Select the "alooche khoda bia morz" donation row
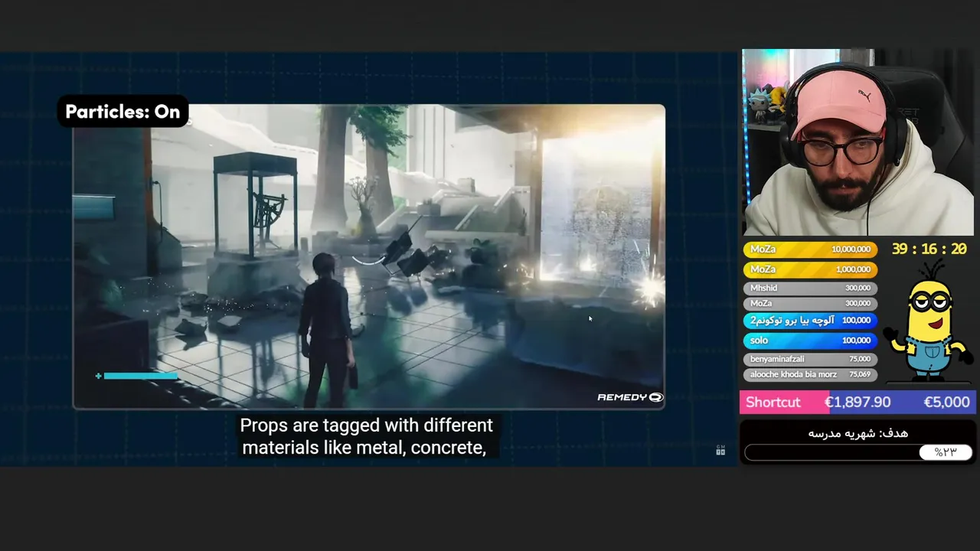The image size is (980, 551). (810, 374)
